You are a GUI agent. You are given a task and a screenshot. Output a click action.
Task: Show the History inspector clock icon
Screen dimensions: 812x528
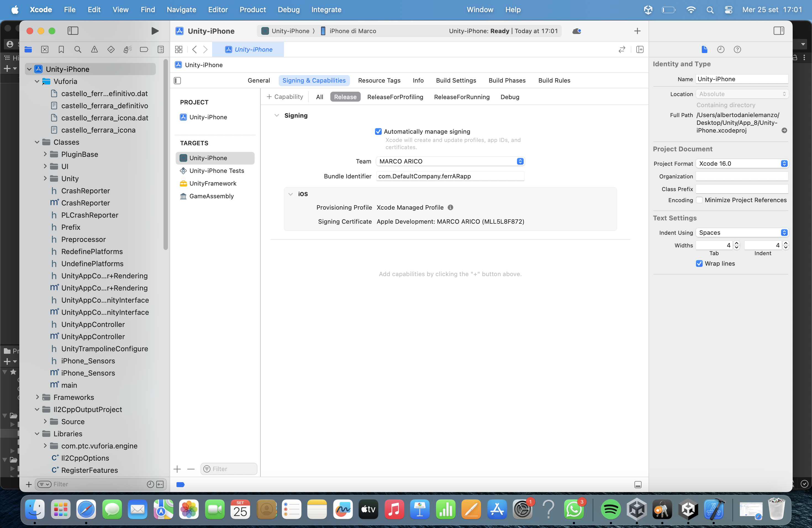coord(721,49)
